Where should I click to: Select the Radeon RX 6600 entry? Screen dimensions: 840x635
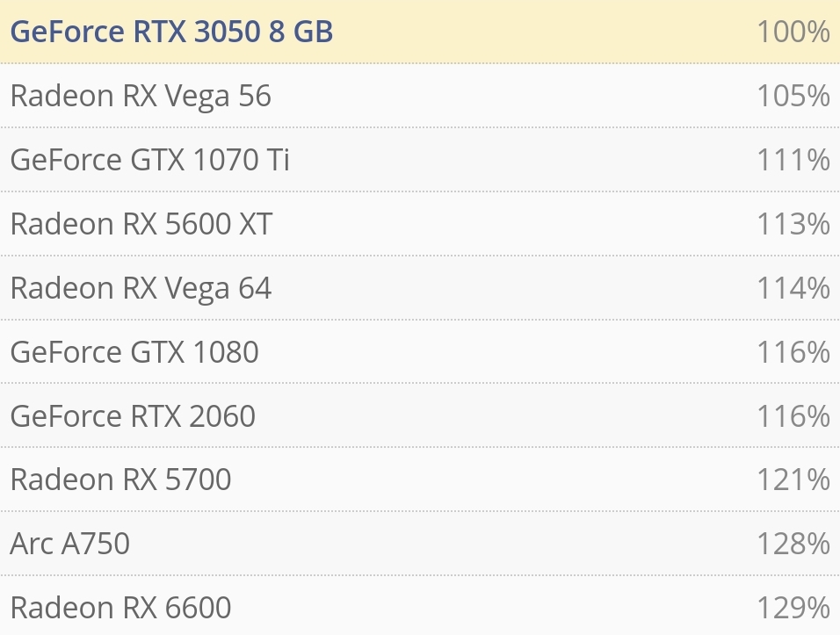coord(120,607)
